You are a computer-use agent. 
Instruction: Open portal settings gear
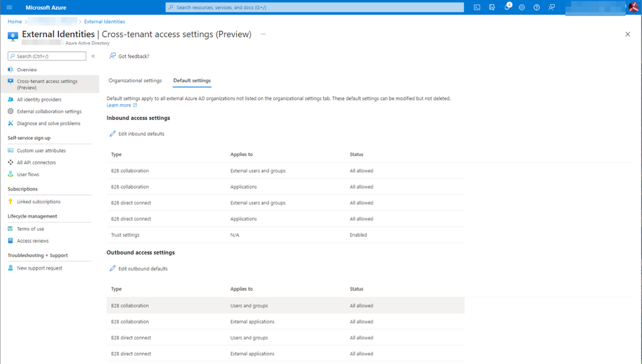coord(522,7)
